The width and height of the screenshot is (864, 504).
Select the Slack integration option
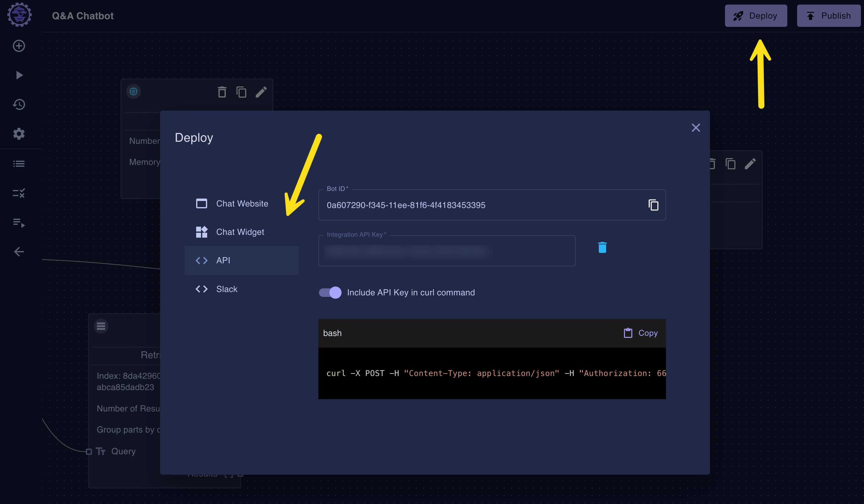coord(227,289)
